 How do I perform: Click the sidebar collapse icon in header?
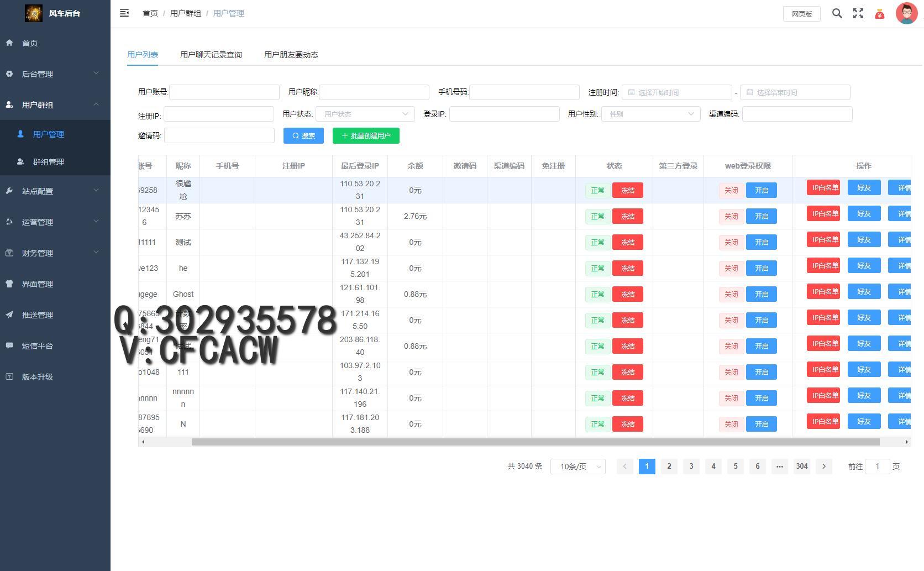(x=124, y=13)
